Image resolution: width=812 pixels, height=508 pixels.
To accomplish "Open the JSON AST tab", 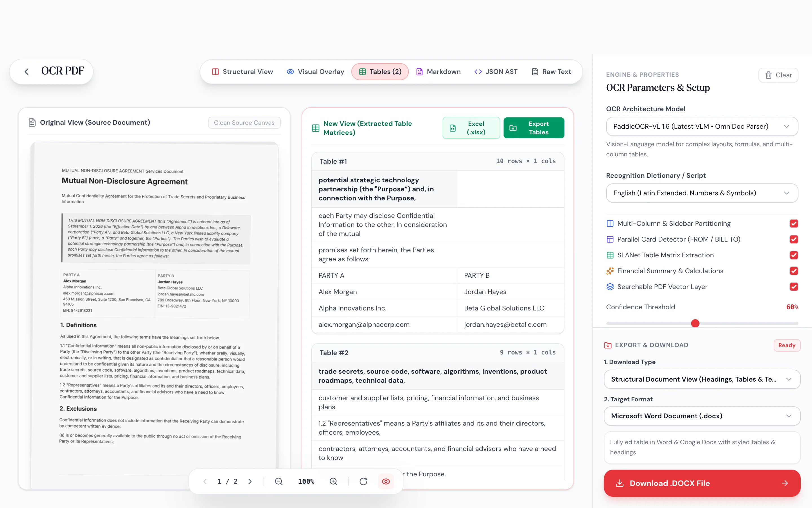I will 496,72.
